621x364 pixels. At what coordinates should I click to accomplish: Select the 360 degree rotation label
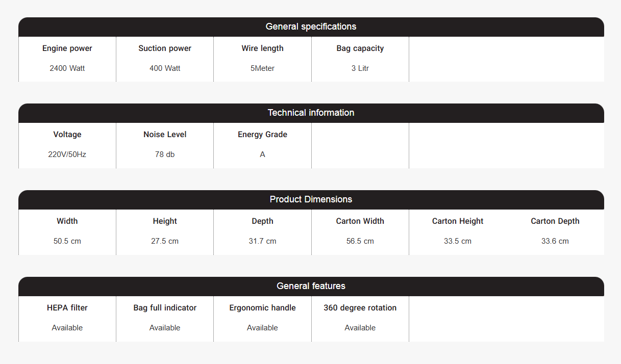(360, 308)
